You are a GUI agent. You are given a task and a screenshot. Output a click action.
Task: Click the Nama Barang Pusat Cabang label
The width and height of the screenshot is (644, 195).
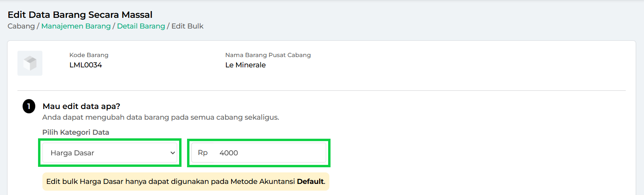268,55
